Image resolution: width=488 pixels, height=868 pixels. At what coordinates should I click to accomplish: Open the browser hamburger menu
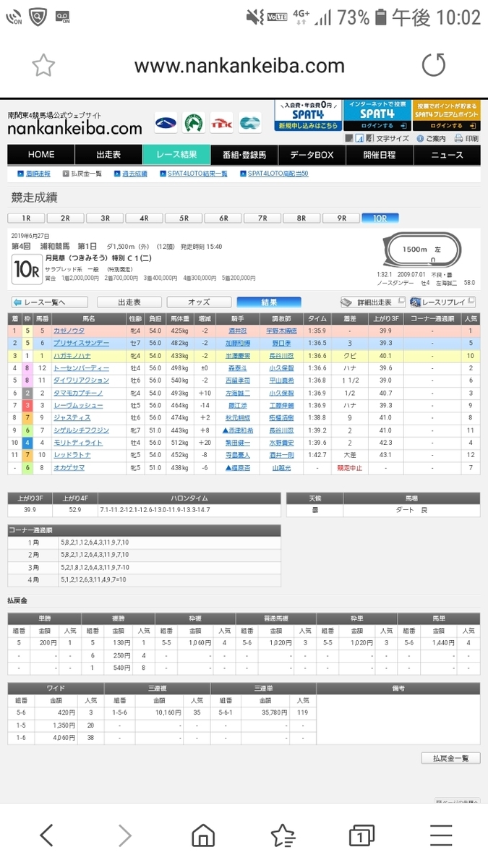(441, 835)
